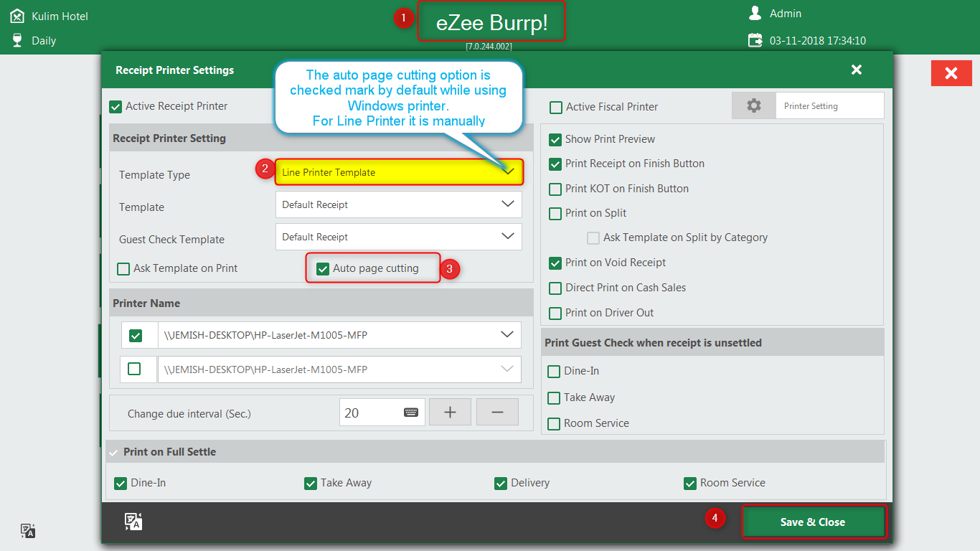Open the Printer Setting gear icon
The width and height of the screenshot is (980, 551).
753,105
